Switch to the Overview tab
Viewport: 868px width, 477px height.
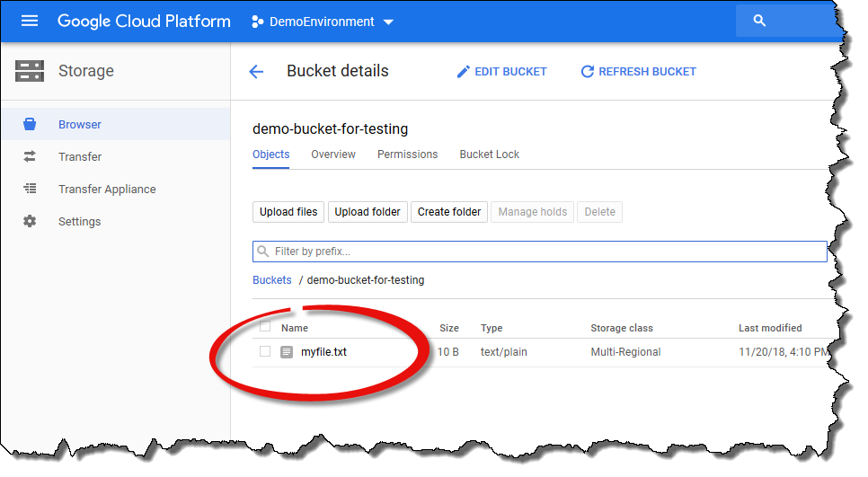click(333, 155)
